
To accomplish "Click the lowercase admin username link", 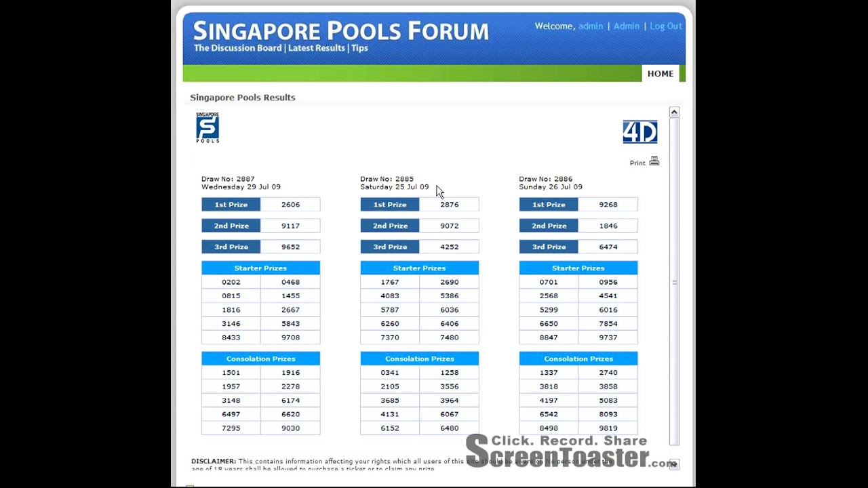I will click(x=591, y=26).
